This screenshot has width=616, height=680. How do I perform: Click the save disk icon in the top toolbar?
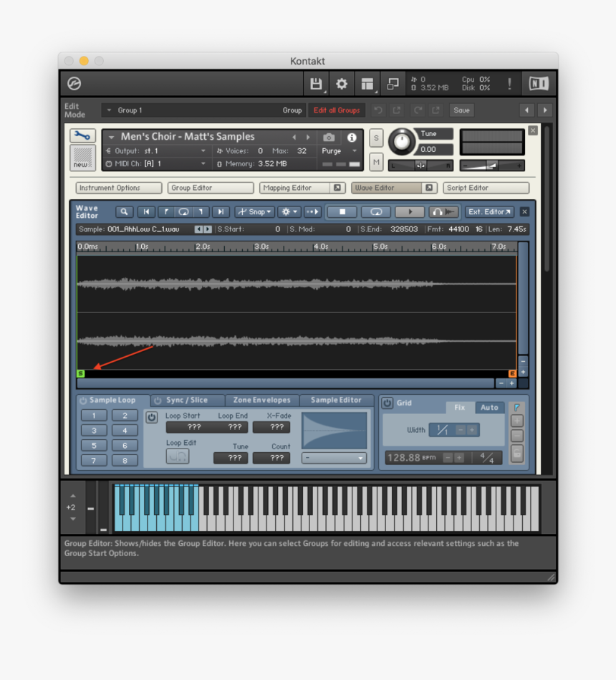pyautogui.click(x=316, y=84)
